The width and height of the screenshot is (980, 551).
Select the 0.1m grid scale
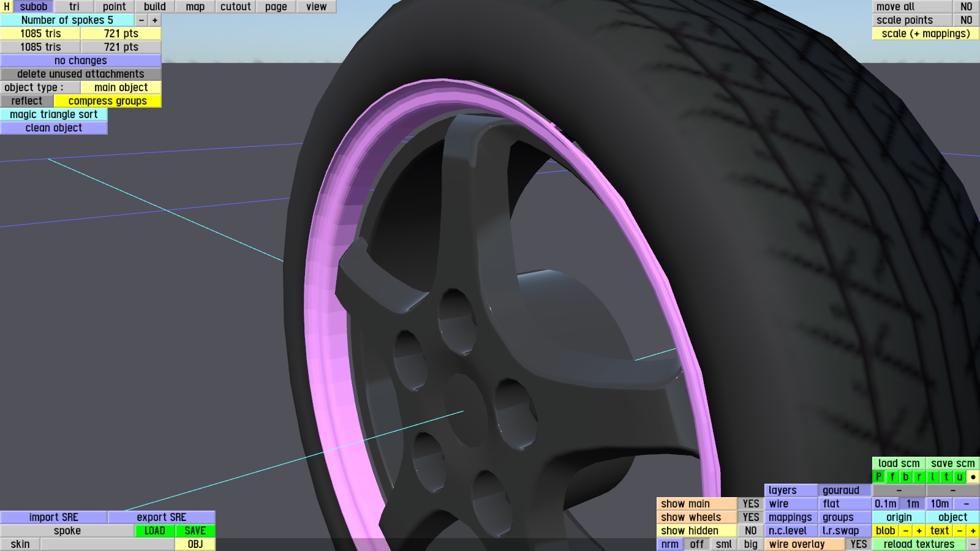(886, 504)
